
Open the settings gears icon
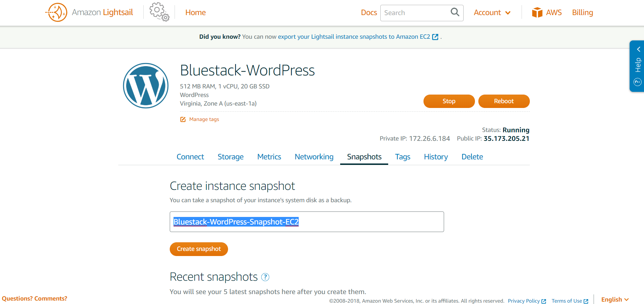159,12
